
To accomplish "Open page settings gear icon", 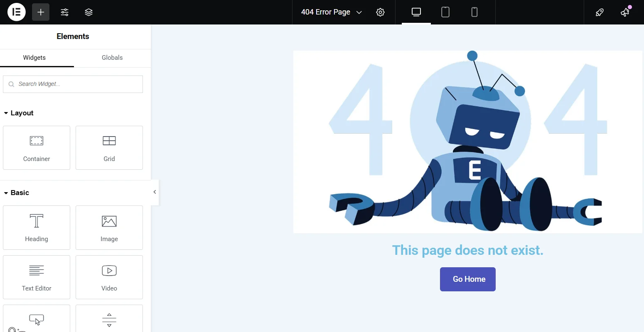I will click(x=380, y=12).
